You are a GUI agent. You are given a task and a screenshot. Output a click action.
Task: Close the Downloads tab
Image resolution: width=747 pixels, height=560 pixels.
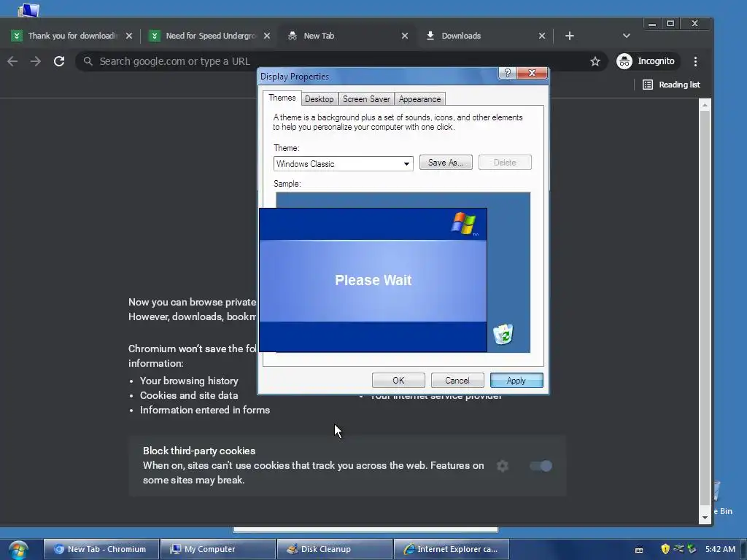point(542,36)
